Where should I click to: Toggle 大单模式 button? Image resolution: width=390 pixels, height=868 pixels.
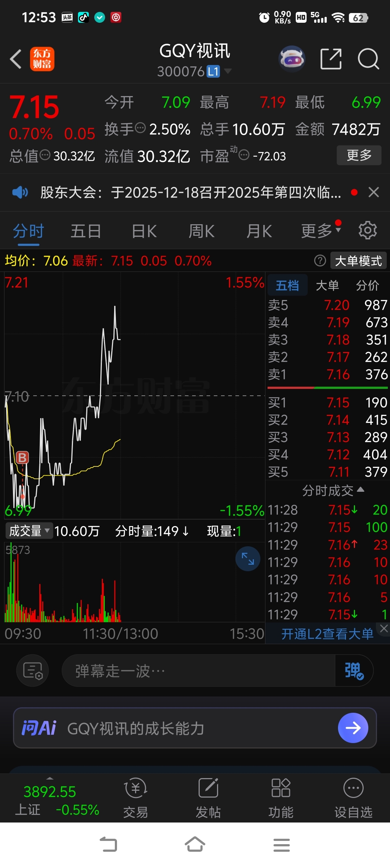tap(358, 261)
